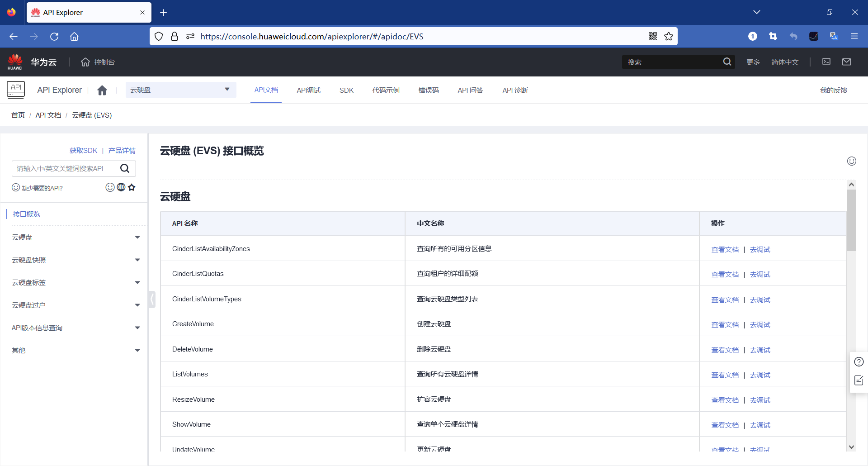Screen dimensions: 868x466
Task: Click 我的反馈 link
Action: (x=834, y=90)
